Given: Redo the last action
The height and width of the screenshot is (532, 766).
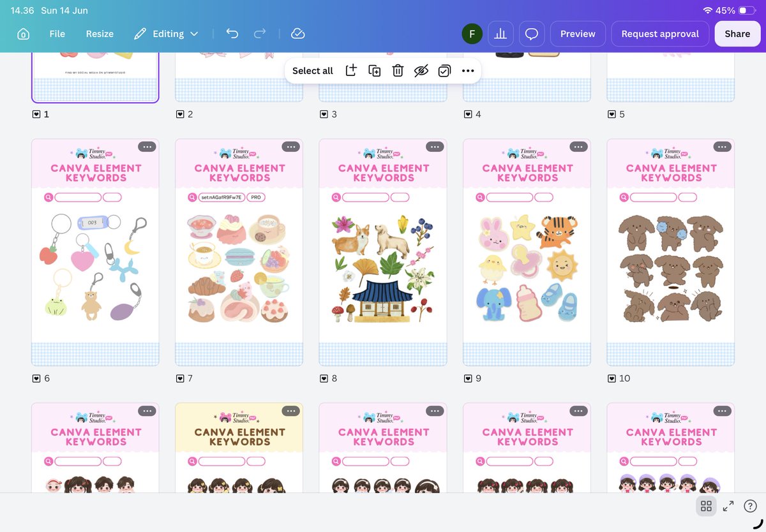Looking at the screenshot, I should pos(260,34).
